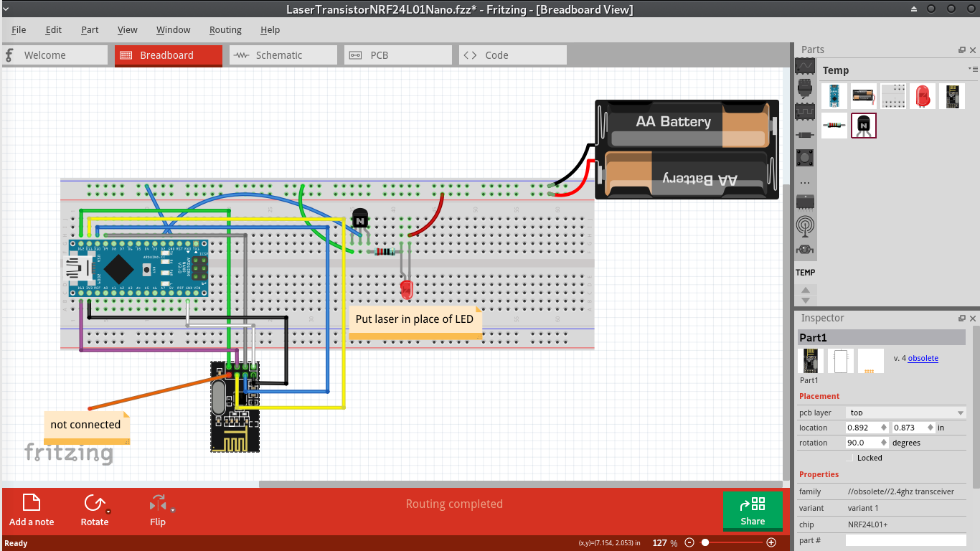Open the pcb layer dropdown

[x=906, y=413]
